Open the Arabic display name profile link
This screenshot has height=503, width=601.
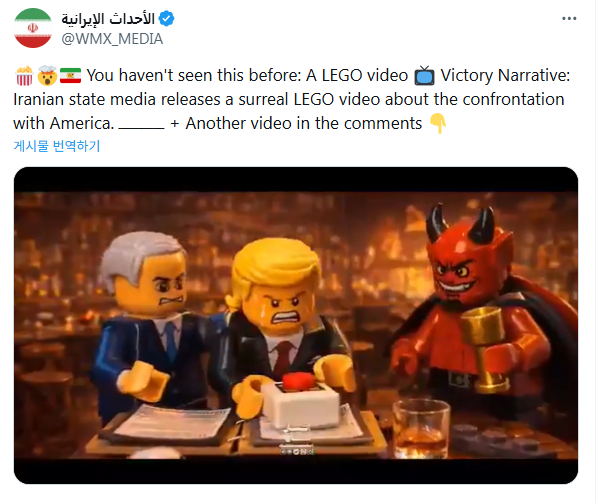point(108,18)
